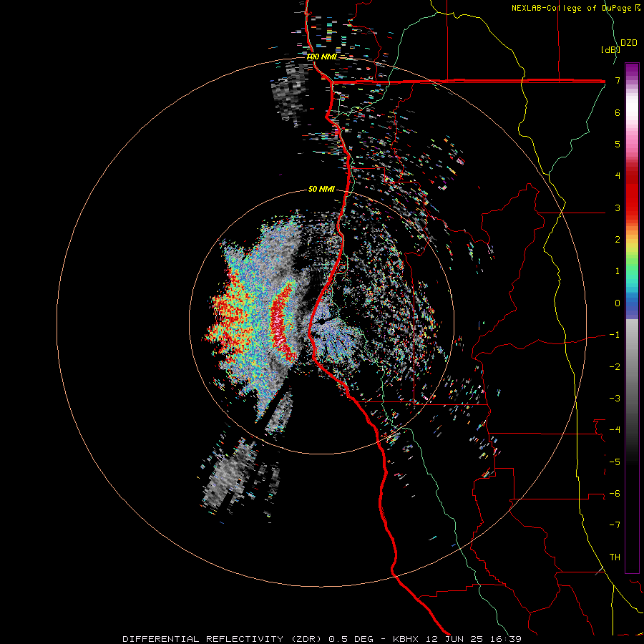Click the "-4" value on the scale
The width and height of the screenshot is (644, 644).
(615, 430)
